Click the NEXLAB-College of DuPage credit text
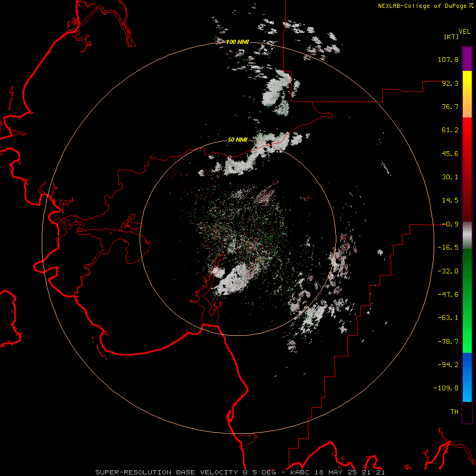Screen dimensions: 476x476 click(423, 6)
